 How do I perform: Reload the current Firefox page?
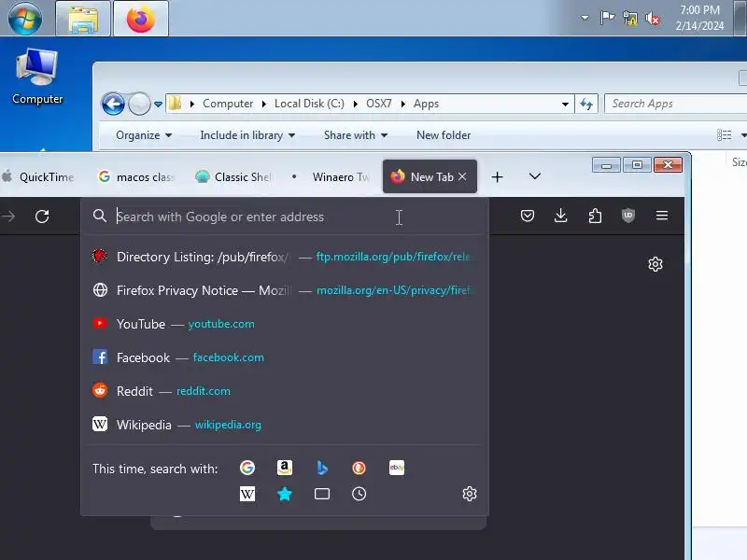click(x=42, y=217)
